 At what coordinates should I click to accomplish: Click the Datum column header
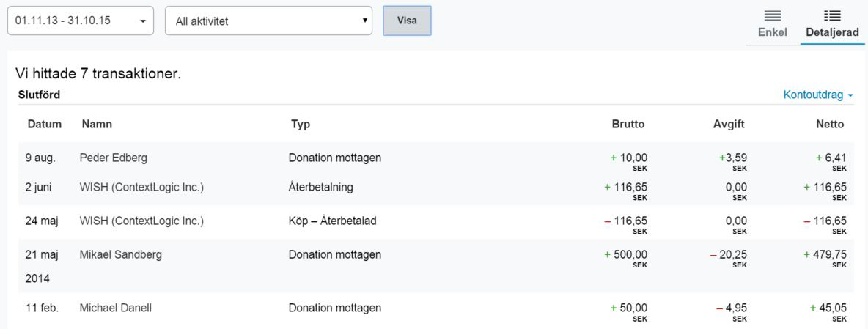(x=45, y=125)
